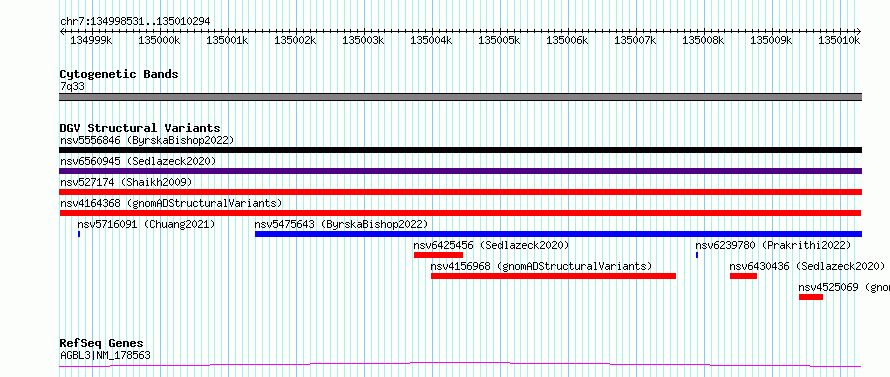Open the nsv4156968 (gnomADStructuralVariants) label
Viewport: 890px width, 377px height.
[541, 266]
